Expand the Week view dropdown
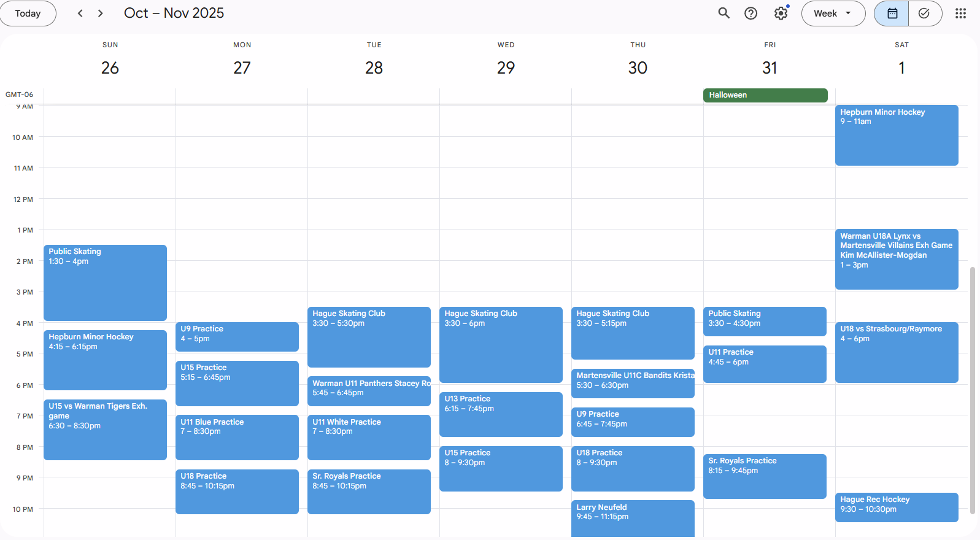The width and height of the screenshot is (980, 540). point(833,13)
